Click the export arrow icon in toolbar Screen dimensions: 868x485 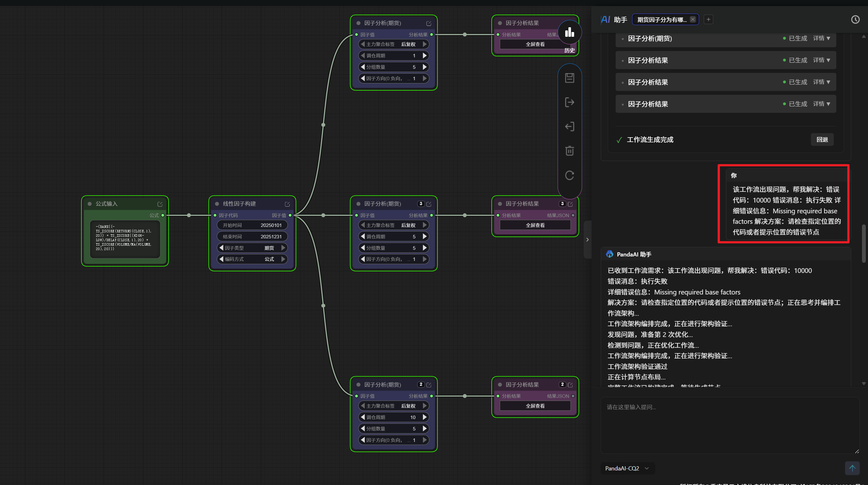569,102
